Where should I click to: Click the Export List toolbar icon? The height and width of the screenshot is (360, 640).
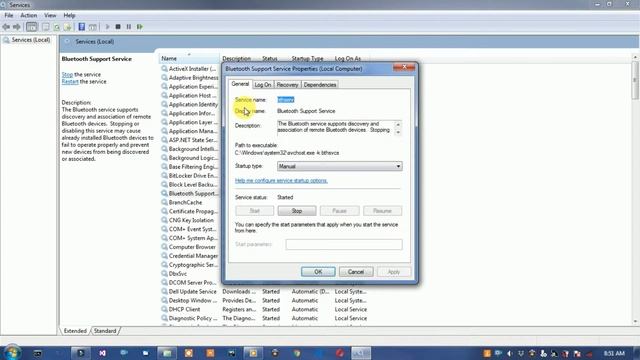pyautogui.click(x=68, y=27)
